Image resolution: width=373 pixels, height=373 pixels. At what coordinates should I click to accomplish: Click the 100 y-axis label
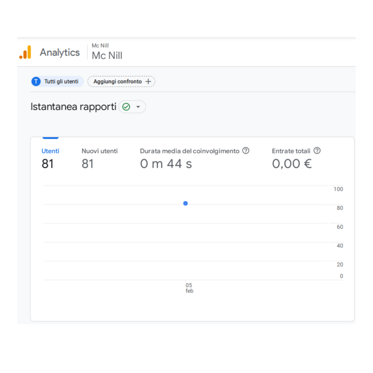(338, 189)
